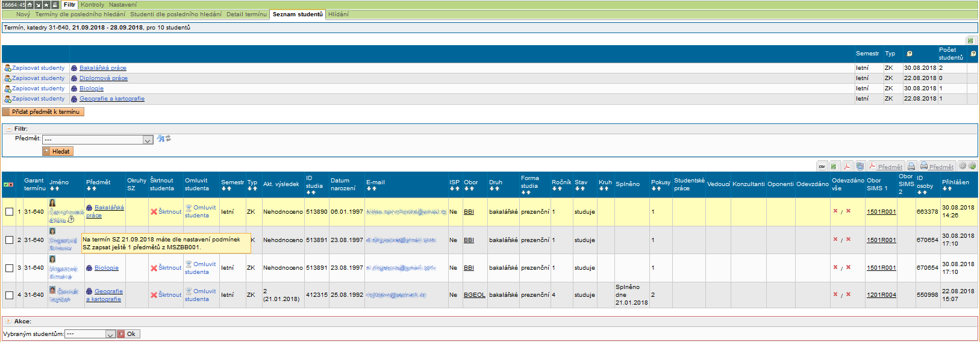Screen dimensions: 980x342
Task: Click the home icon in top toolbar
Action: pyautogui.click(x=30, y=5)
